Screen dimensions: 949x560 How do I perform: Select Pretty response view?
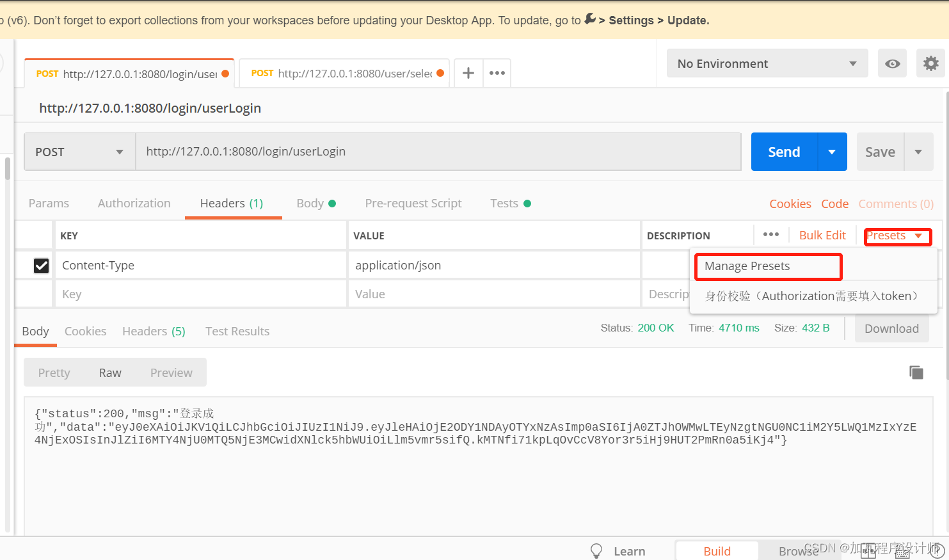pos(54,372)
